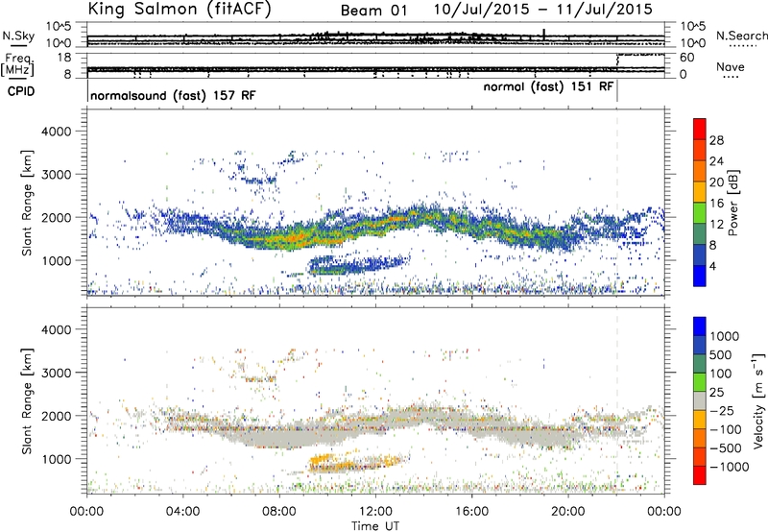
Task: Click the light green 12-16 dB Power colorbar segment
Action: click(x=700, y=212)
